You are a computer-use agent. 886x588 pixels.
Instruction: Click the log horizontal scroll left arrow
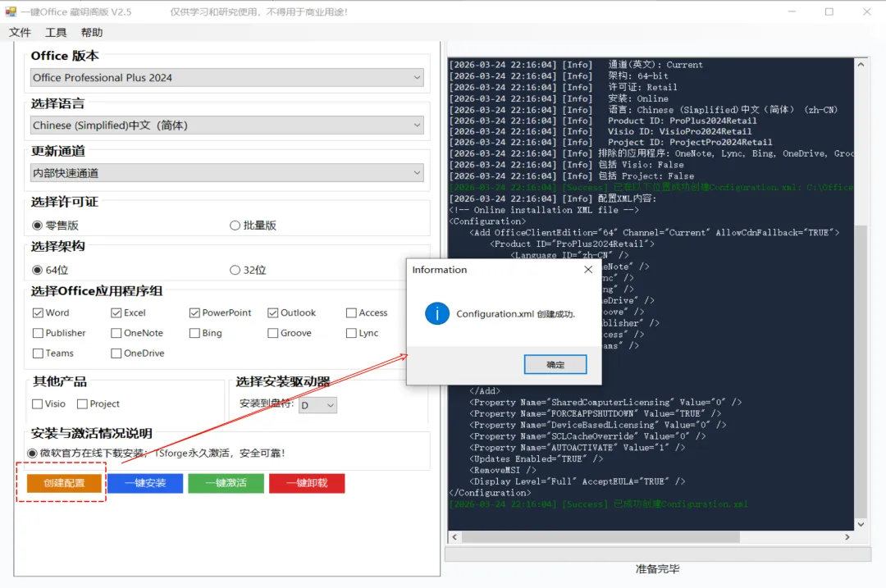pos(454,537)
